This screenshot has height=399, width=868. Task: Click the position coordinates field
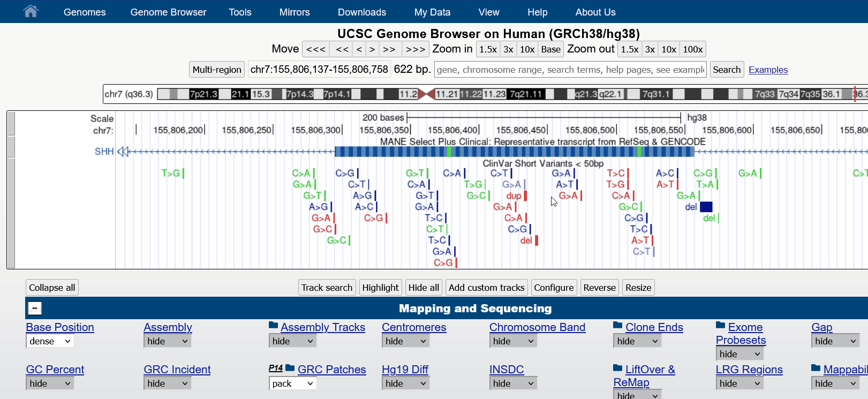click(319, 70)
